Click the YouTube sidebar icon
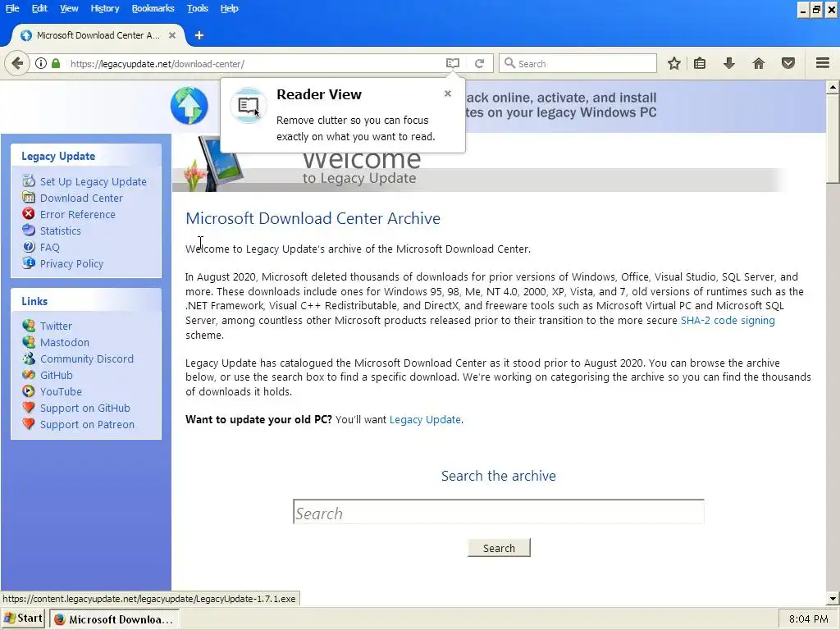Screen dimensions: 840x630 pyautogui.click(x=29, y=391)
